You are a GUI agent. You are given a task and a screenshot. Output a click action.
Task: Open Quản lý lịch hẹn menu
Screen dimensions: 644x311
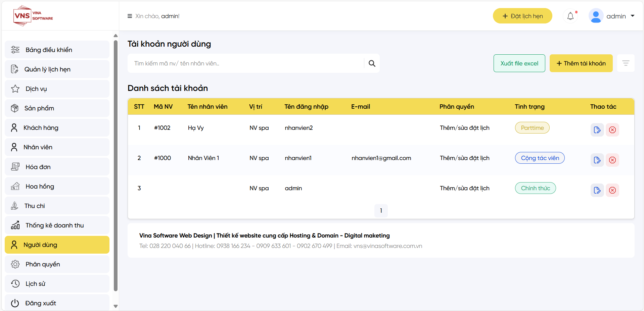[57, 69]
